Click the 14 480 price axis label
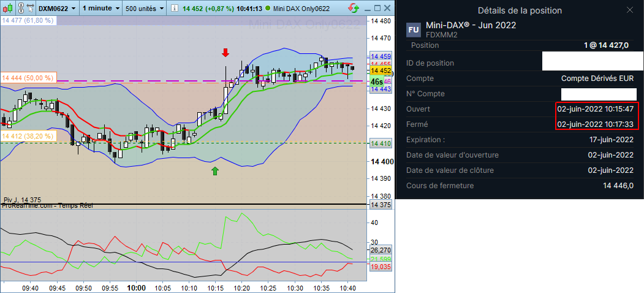This screenshot has width=644, height=293. click(381, 21)
